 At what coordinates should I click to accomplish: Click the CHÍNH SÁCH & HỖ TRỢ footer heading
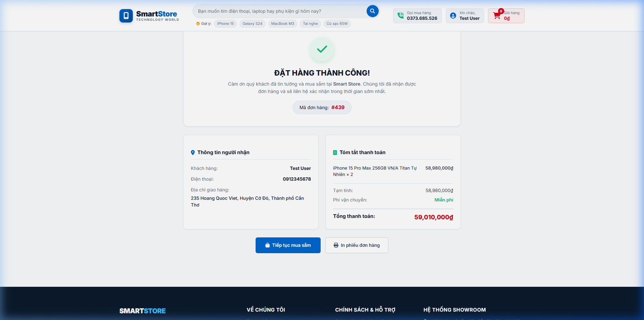click(365, 310)
